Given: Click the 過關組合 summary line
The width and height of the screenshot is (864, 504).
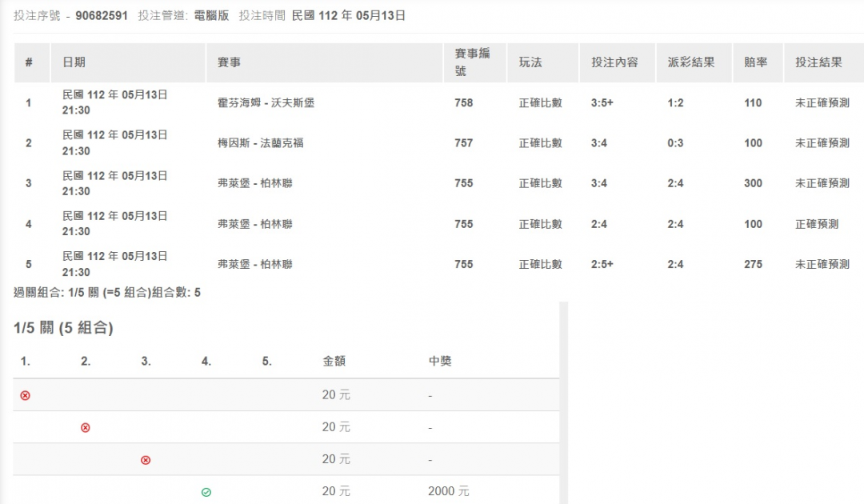Looking at the screenshot, I should point(107,293).
